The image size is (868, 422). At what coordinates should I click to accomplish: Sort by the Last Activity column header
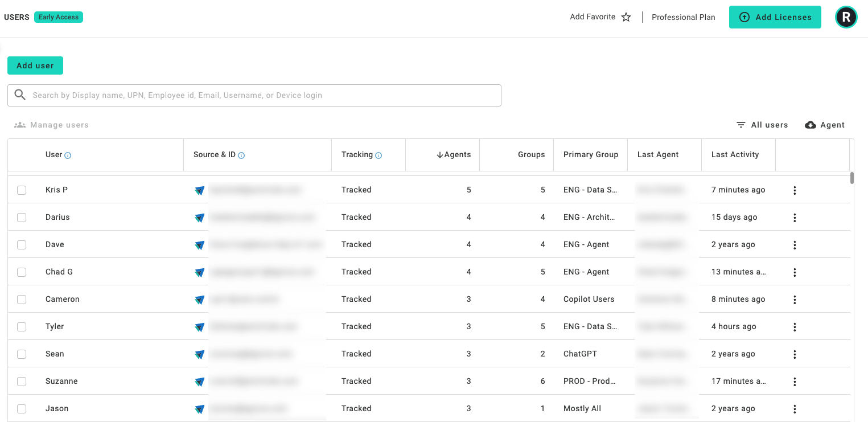(735, 155)
